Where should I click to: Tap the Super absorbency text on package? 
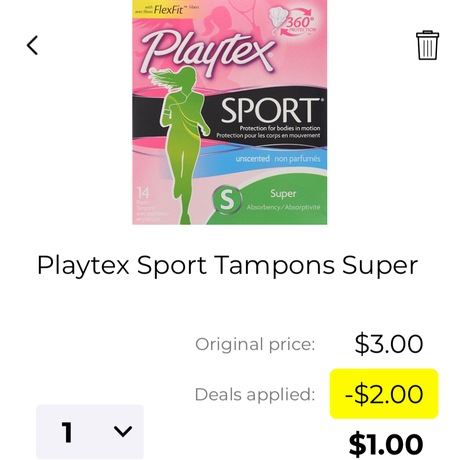(283, 194)
